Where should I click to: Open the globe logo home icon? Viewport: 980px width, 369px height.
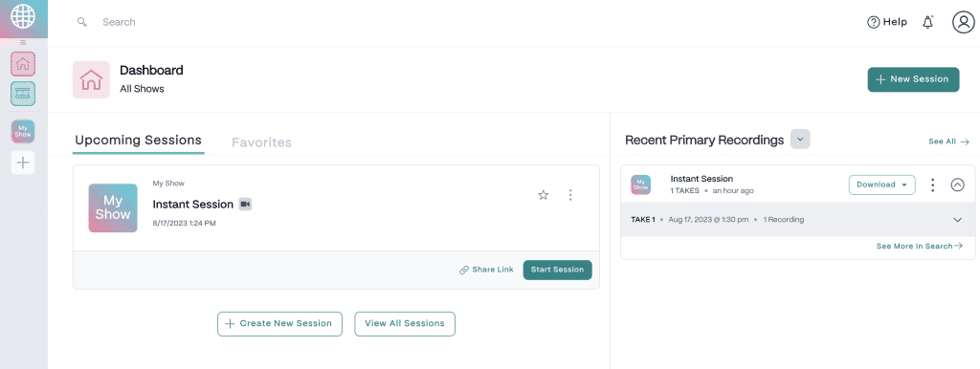pos(23,17)
